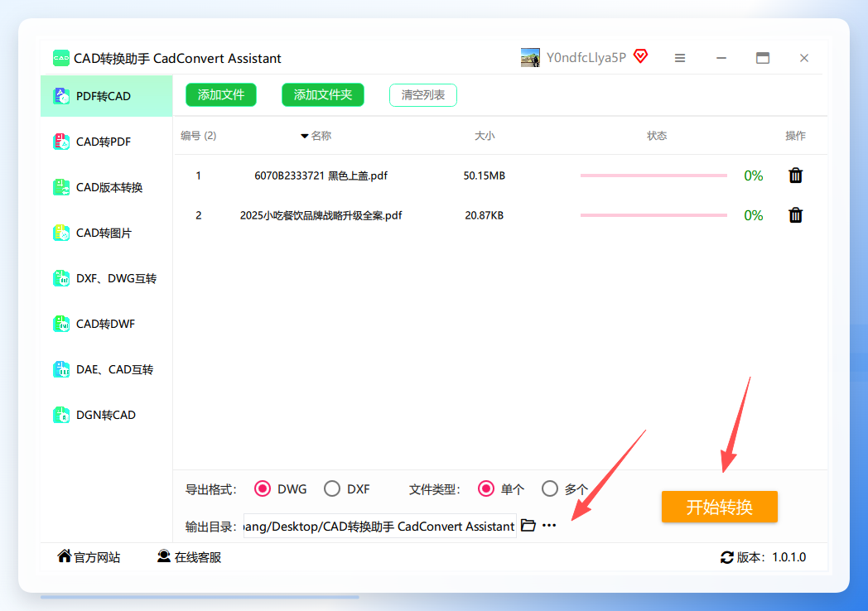Screen dimensions: 868x611
Task: Open the output folder icon
Action: click(528, 525)
